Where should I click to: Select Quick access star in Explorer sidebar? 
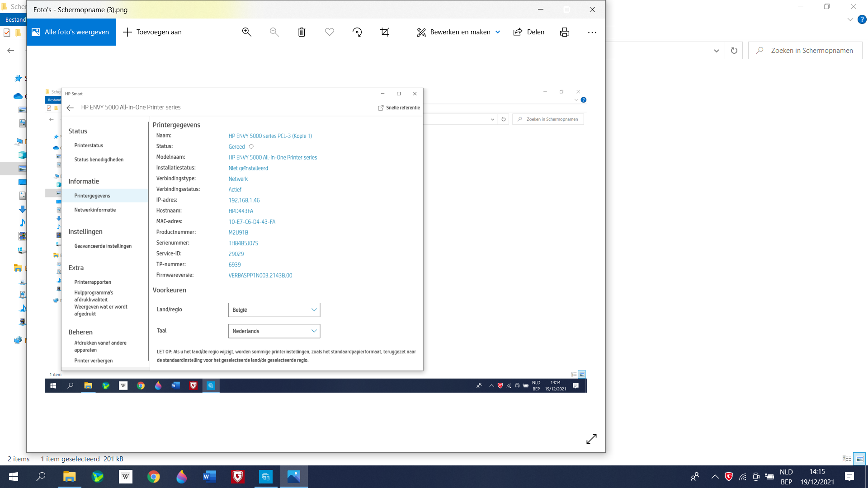pyautogui.click(x=18, y=78)
